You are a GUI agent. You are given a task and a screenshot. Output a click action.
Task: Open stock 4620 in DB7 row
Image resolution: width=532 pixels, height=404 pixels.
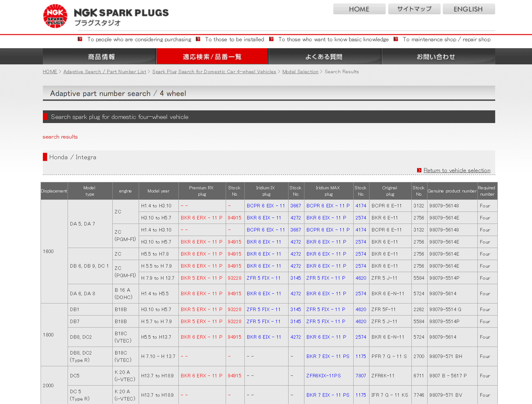pyautogui.click(x=361, y=321)
